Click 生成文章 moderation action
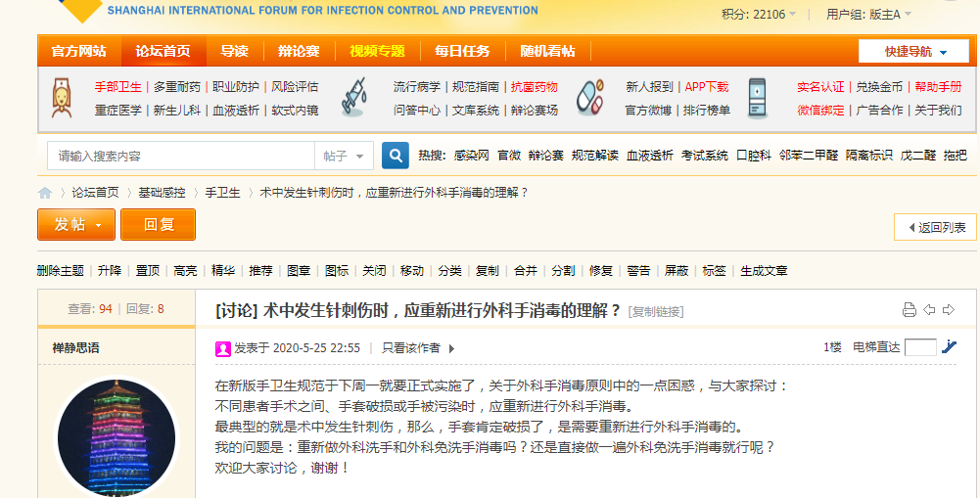Viewport: 980px width, 498px height. [764, 271]
